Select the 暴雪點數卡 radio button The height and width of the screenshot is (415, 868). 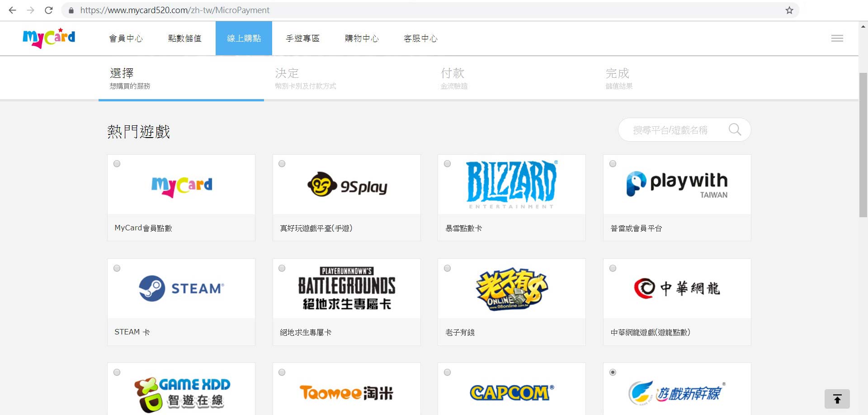tap(447, 164)
